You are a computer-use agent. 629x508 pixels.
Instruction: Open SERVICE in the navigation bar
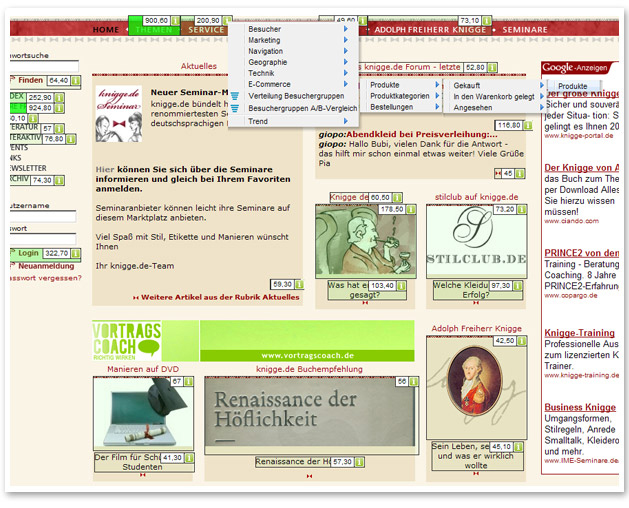206,30
